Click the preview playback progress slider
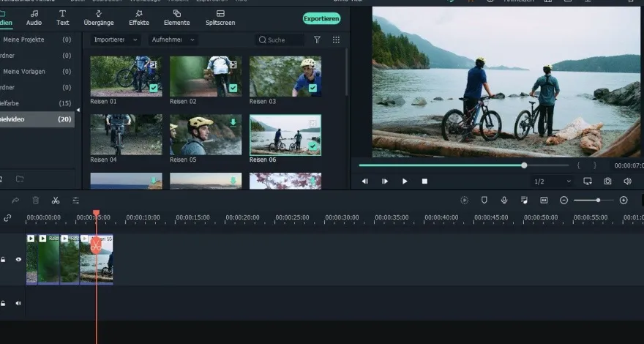Screen dimensions: 644x344 point(464,165)
